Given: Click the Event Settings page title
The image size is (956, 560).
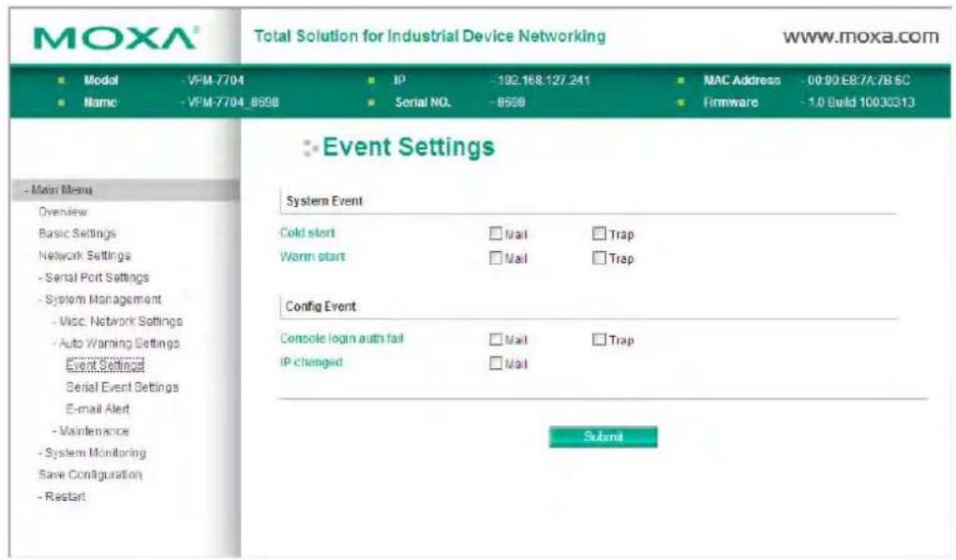Looking at the screenshot, I should [x=409, y=147].
